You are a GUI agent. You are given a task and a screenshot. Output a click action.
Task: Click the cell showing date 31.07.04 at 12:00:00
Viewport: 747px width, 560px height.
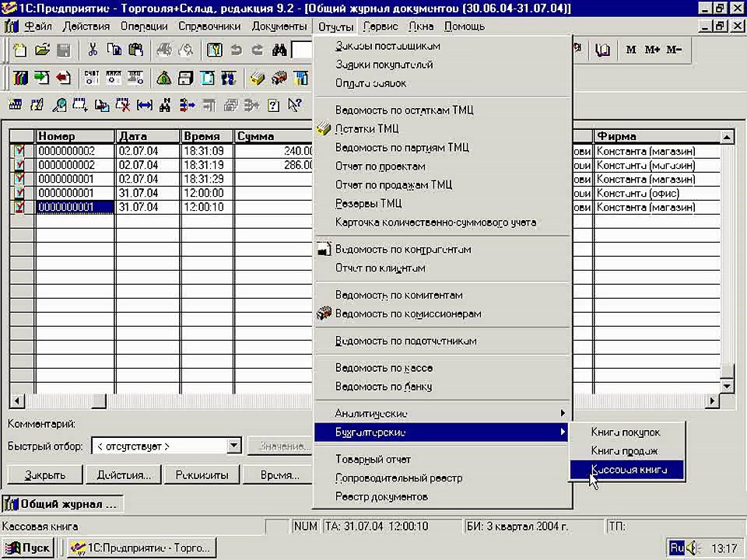coord(148,194)
